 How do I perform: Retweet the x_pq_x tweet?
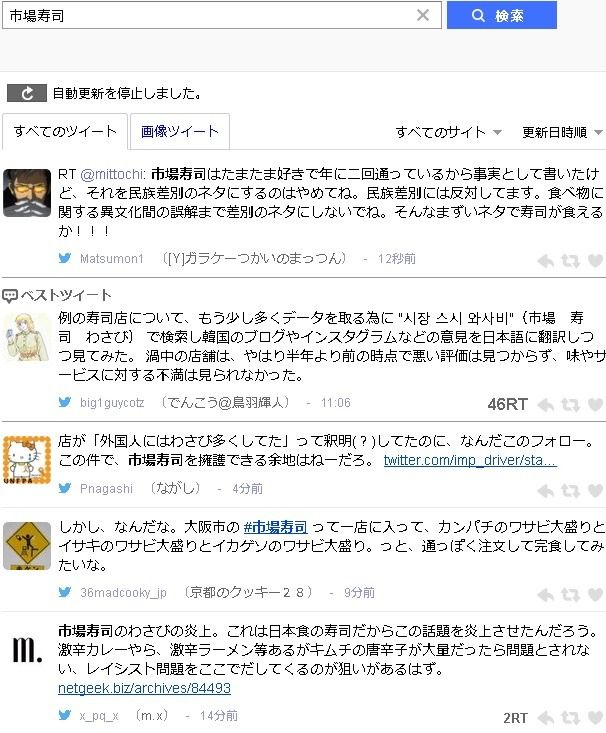(x=570, y=718)
